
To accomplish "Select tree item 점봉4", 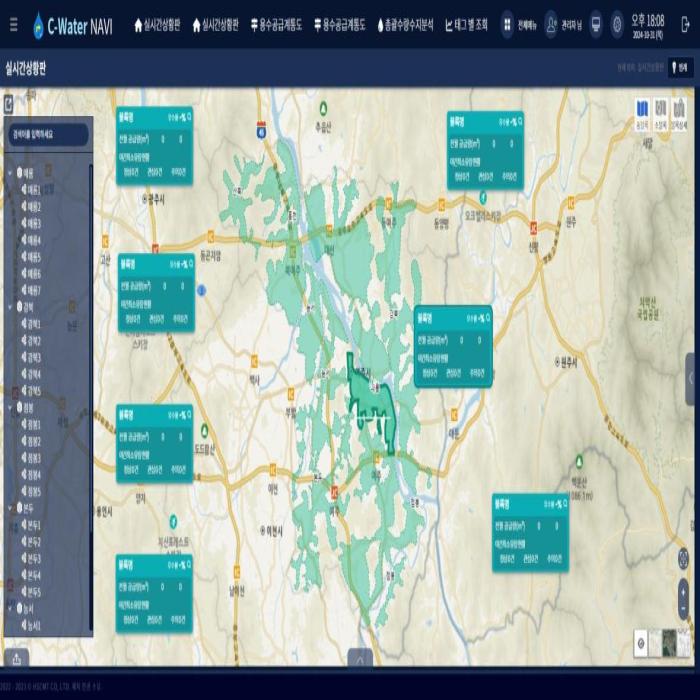I will 31,475.
